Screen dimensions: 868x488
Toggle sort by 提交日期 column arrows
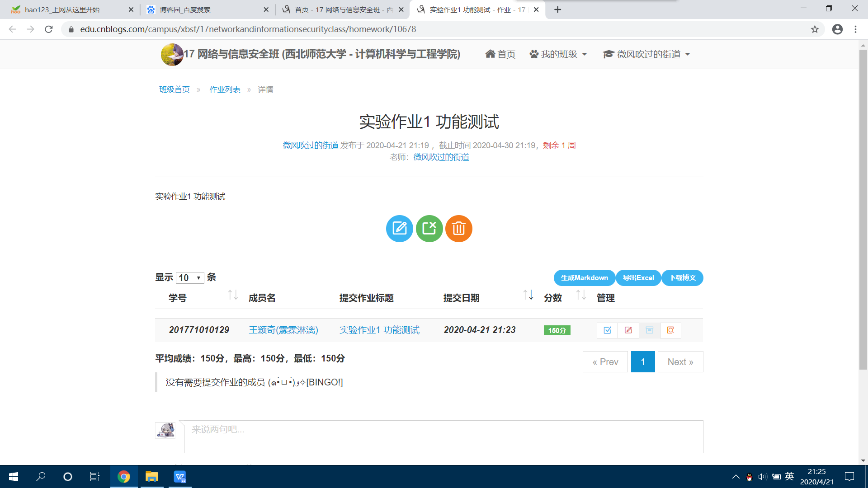[x=528, y=296]
